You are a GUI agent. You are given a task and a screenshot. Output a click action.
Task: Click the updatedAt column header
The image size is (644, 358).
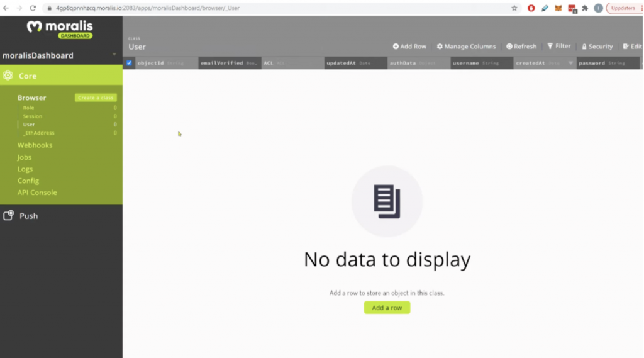[x=356, y=63]
